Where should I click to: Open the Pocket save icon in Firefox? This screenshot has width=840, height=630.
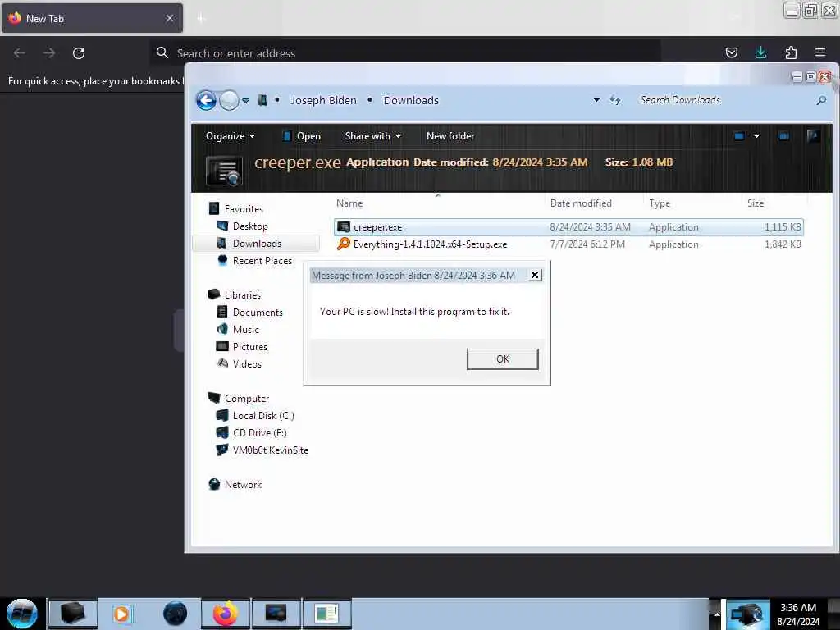pos(731,52)
